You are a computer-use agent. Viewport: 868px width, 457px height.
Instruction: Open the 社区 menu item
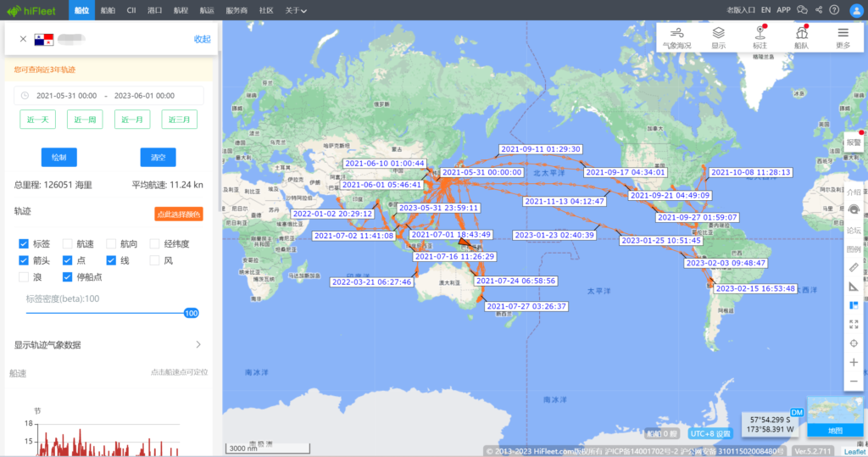[x=266, y=10]
